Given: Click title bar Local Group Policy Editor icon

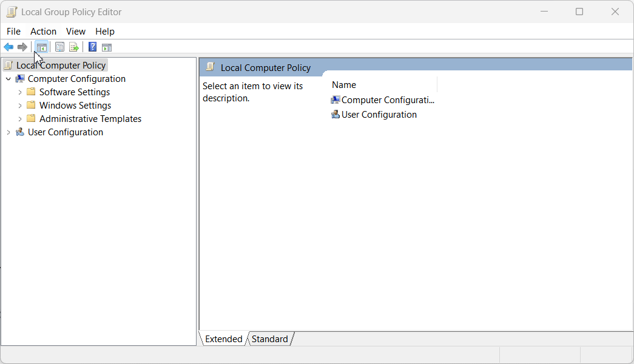Looking at the screenshot, I should tap(12, 12).
